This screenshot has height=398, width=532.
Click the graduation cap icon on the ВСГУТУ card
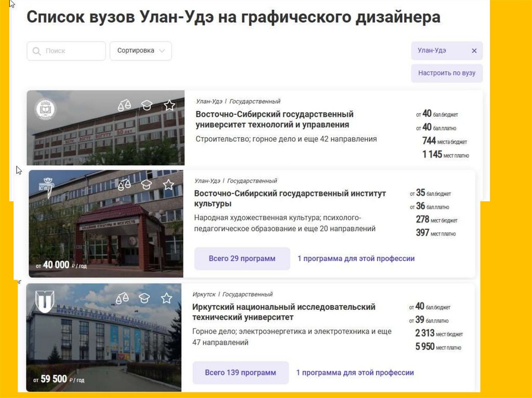147,105
